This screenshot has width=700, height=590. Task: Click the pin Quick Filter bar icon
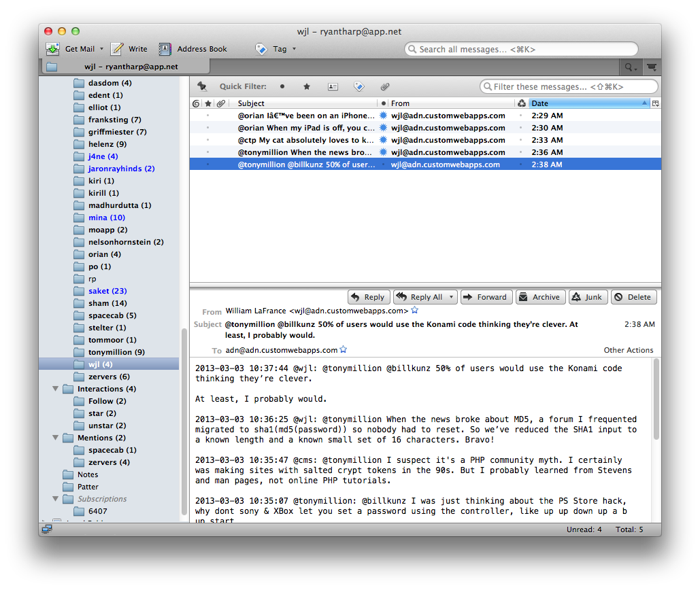[x=202, y=86]
